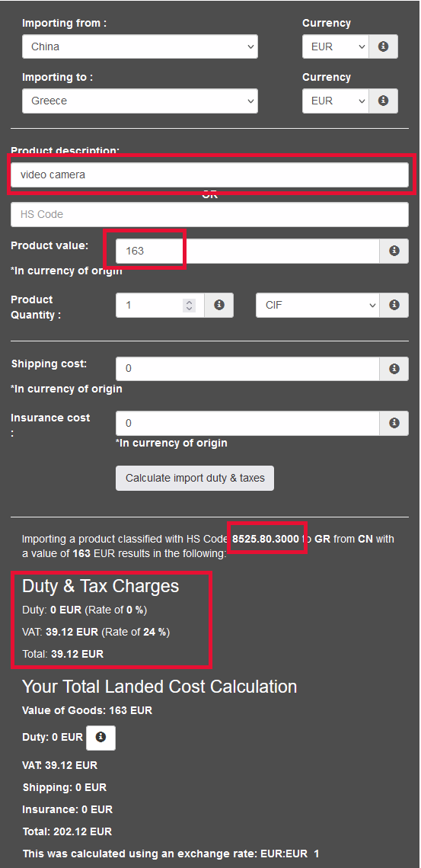Viewport: 421px width, 868px height.
Task: Open the Importing to Greece dropdown
Action: (140, 101)
